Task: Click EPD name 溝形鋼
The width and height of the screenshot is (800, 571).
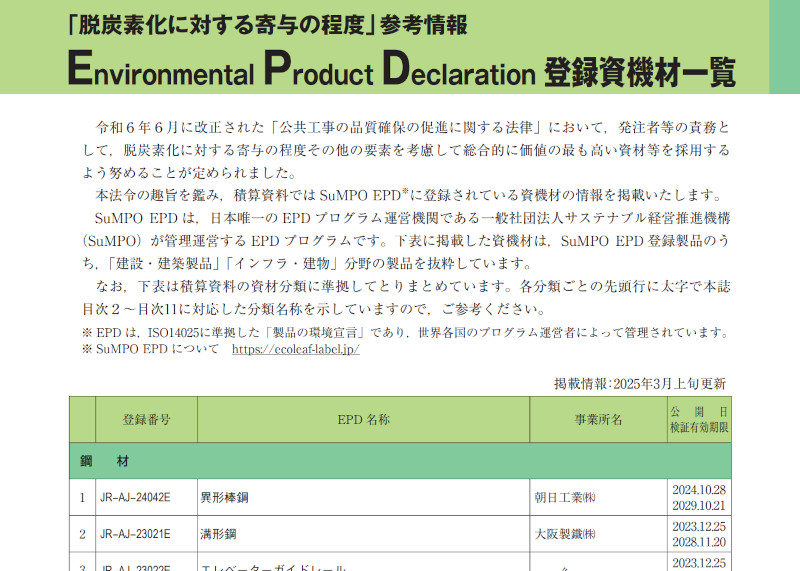Action: pos(218,534)
